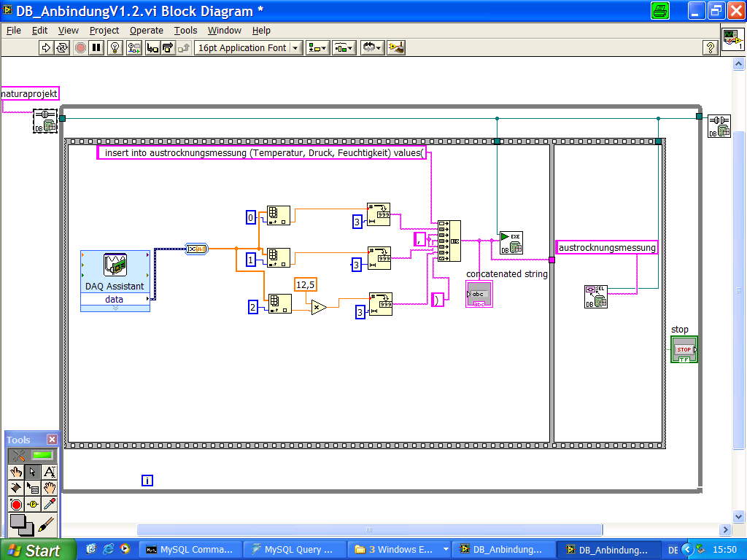Click the DB Open Connection node
The image size is (747, 560).
pos(45,121)
